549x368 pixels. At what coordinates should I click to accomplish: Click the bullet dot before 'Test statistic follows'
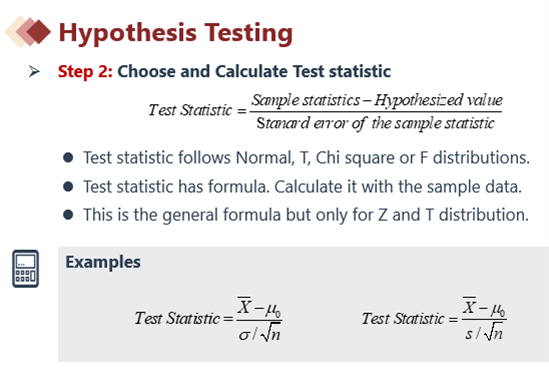tap(68, 158)
